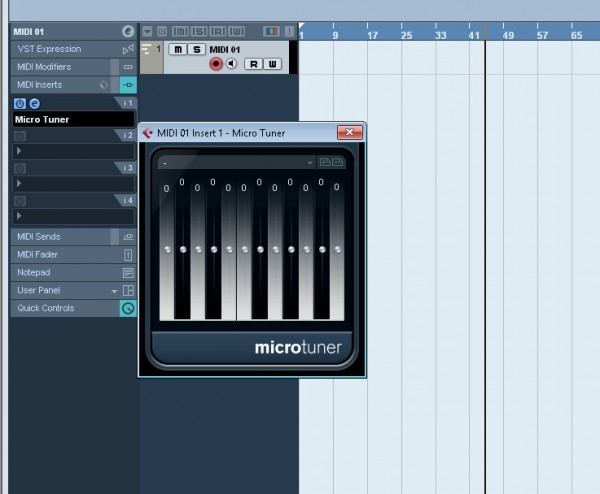Click the global Solo button in track list header

point(199,31)
